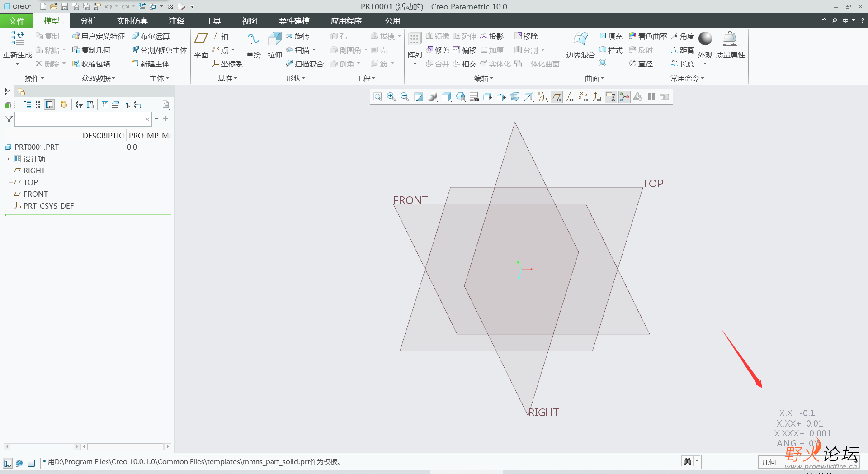Click the Appearance (外观) sphere icon

pyautogui.click(x=705, y=39)
